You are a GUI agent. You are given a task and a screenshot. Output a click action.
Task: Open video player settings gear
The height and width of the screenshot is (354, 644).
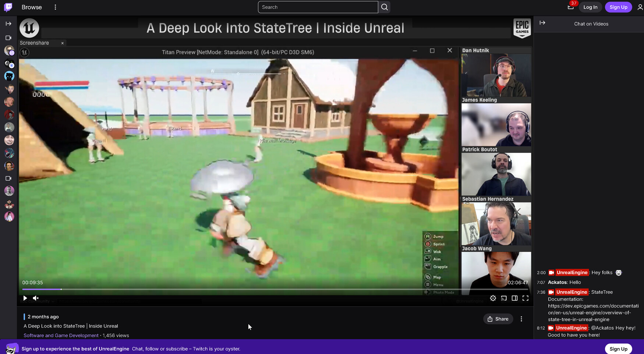[493, 298]
